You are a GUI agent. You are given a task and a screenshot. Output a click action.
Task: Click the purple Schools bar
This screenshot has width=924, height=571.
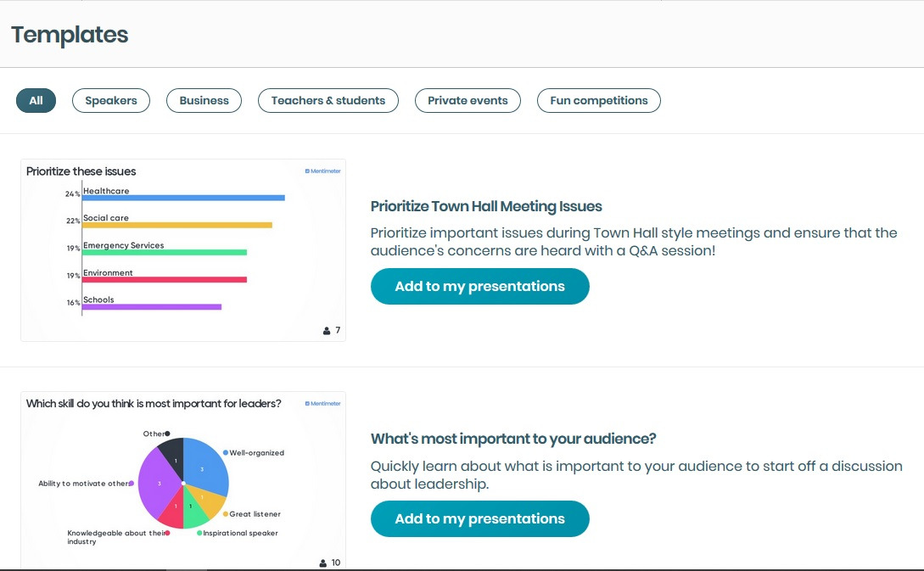(151, 306)
